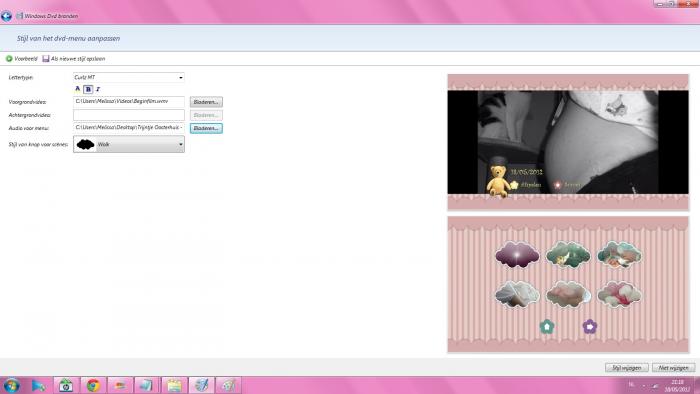Click the teal flower home icon
700x394 pixels.
(x=547, y=327)
